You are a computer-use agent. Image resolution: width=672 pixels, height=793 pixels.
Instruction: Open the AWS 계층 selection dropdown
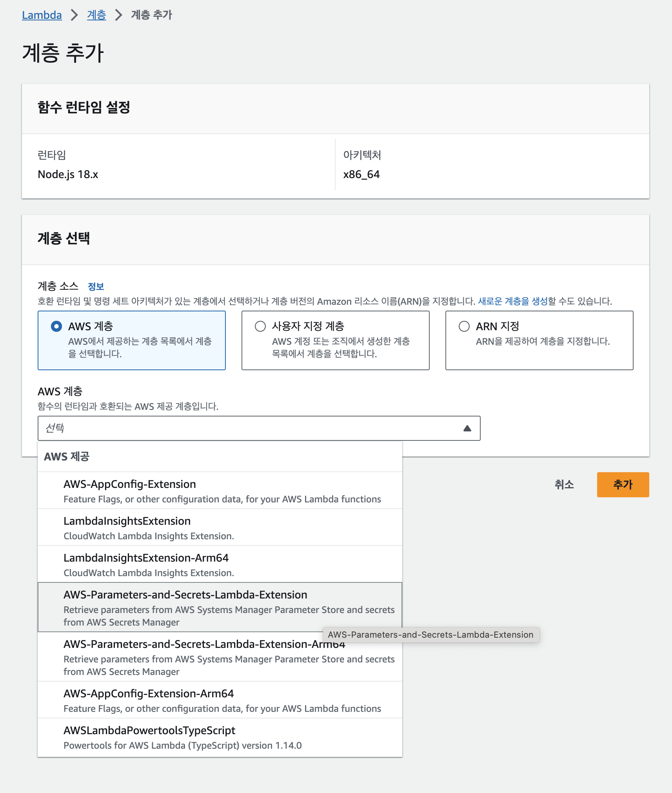coord(259,428)
